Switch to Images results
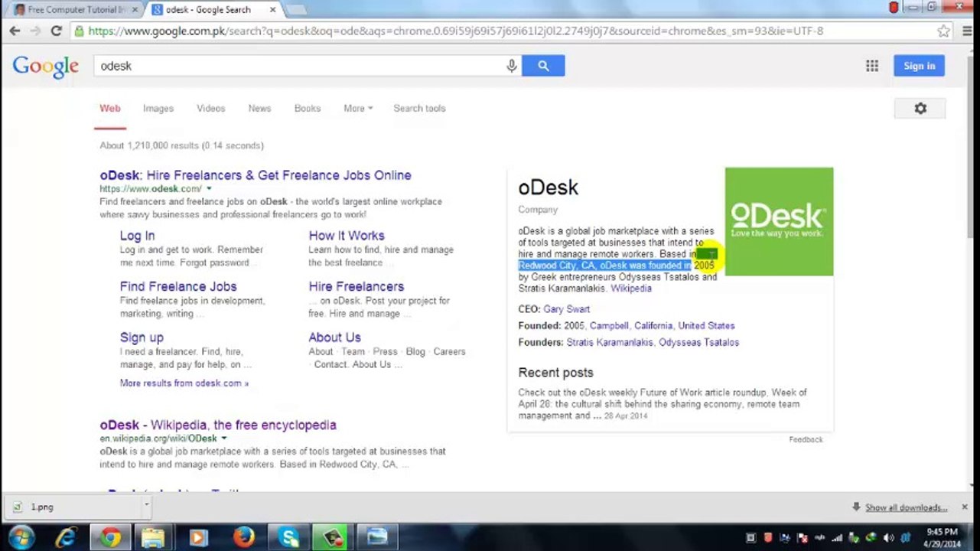Screen dimensions: 980x551 click(158, 109)
